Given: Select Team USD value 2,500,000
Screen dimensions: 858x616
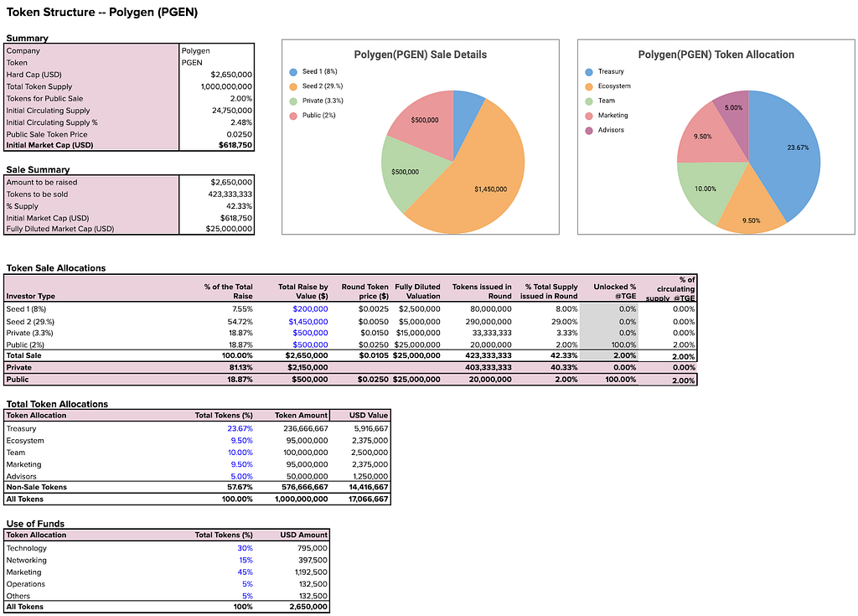Looking at the screenshot, I should [370, 453].
